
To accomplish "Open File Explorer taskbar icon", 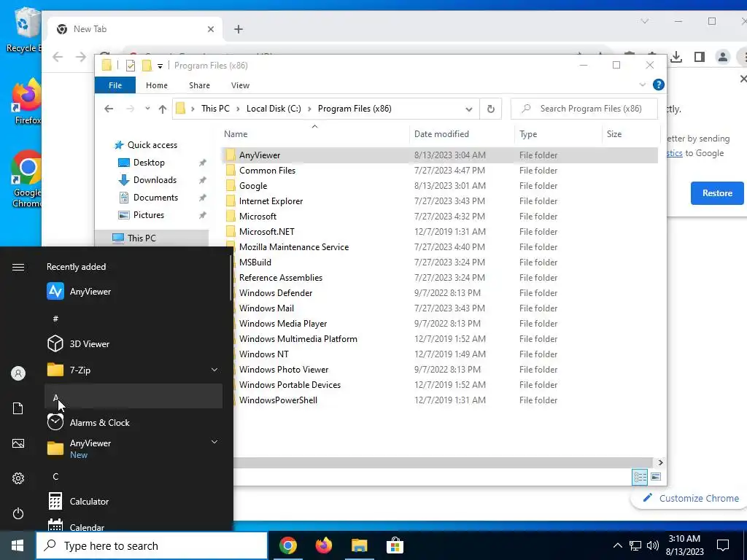I will tap(360, 545).
